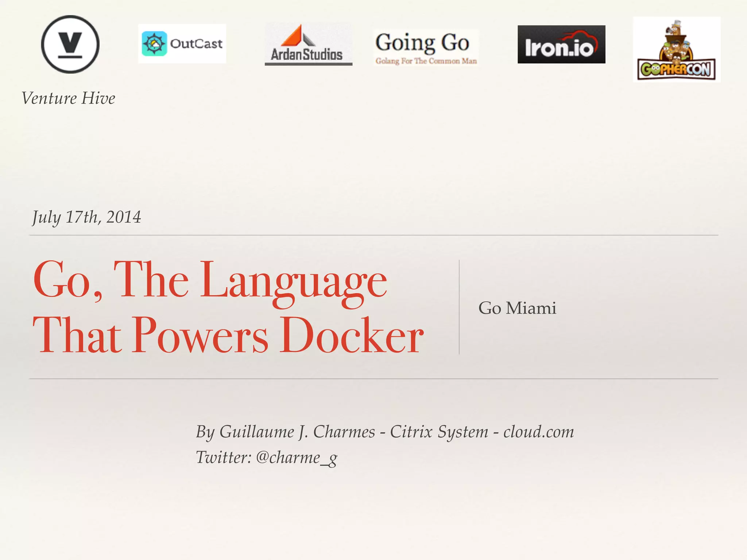Image resolution: width=747 pixels, height=560 pixels.
Task: Click the Venture Hive circular V logo
Action: pyautogui.click(x=70, y=44)
